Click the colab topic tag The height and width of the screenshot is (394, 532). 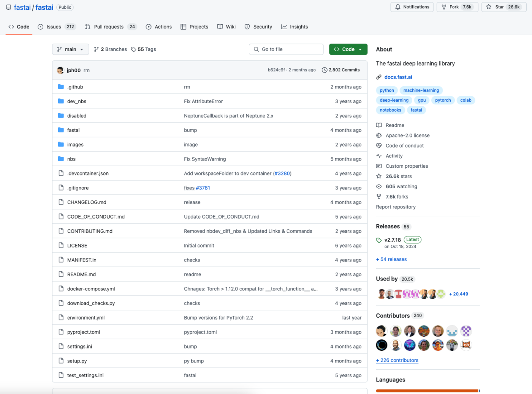coord(466,100)
